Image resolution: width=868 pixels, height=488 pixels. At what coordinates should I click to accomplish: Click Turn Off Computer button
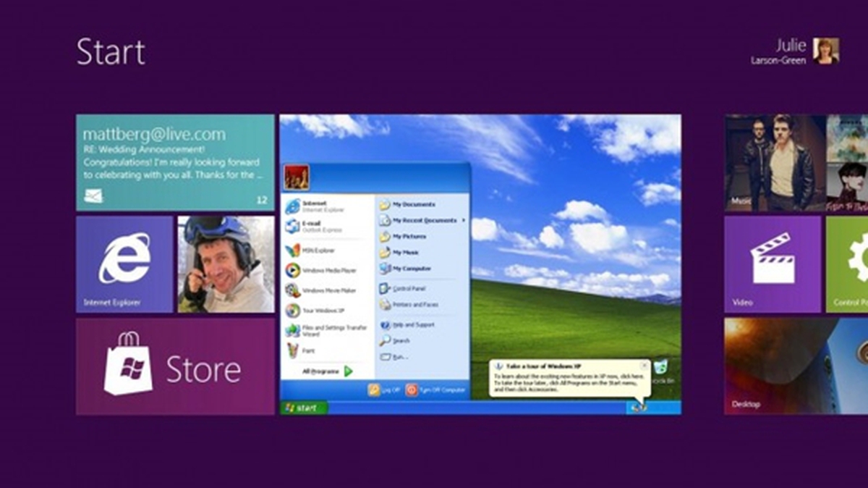pos(435,390)
